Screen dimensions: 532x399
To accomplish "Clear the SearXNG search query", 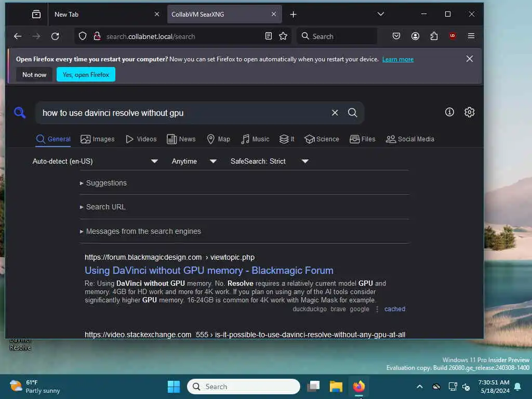I will (x=335, y=113).
